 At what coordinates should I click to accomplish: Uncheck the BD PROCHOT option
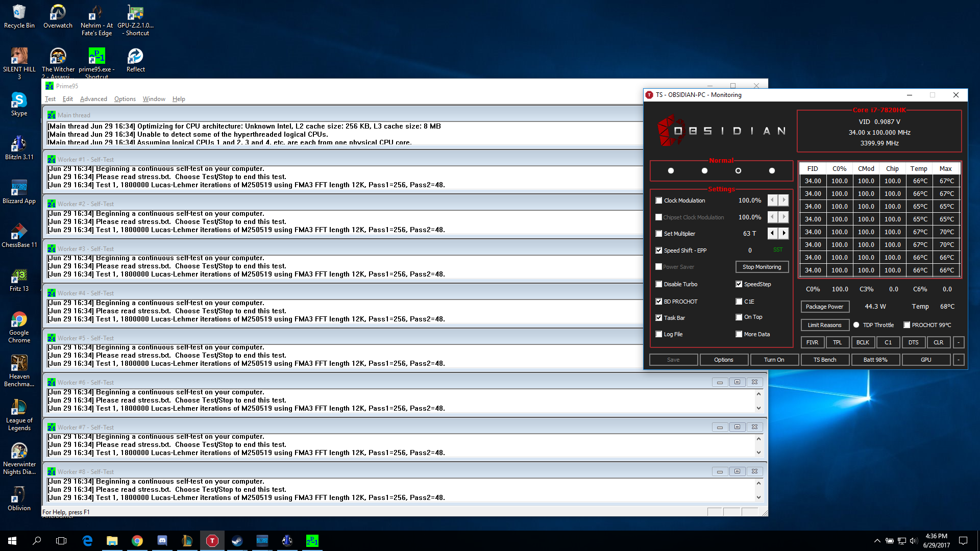tap(659, 302)
